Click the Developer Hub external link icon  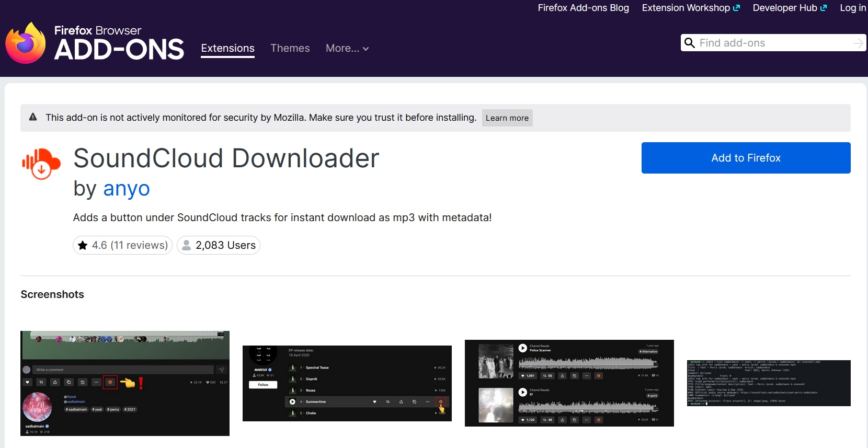(x=824, y=8)
